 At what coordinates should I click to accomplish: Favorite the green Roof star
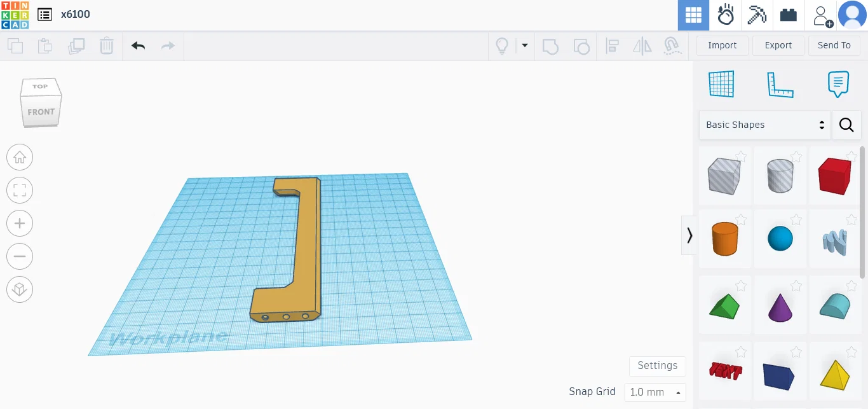741,286
